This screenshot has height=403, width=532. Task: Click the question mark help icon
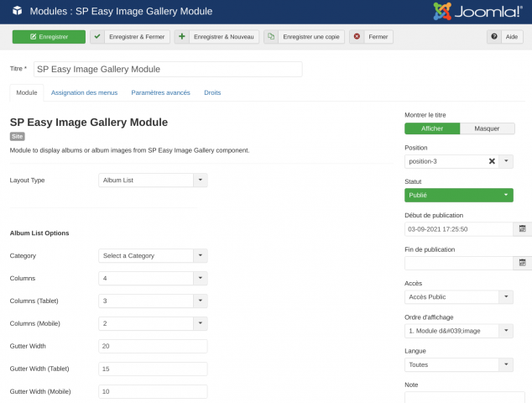pyautogui.click(x=494, y=36)
